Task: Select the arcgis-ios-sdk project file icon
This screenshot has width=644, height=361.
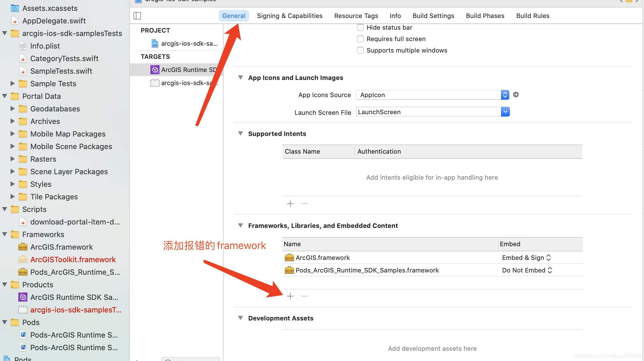Action: coord(155,43)
